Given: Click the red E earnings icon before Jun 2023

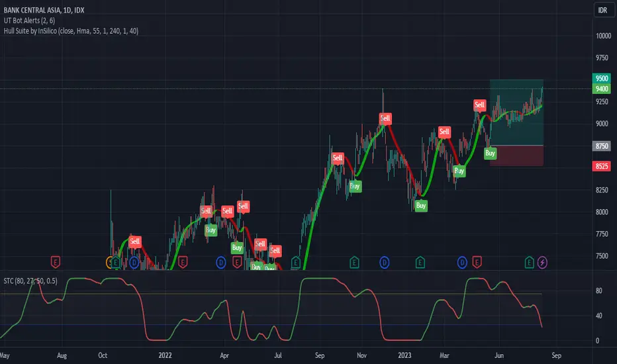Looking at the screenshot, I should tap(477, 262).
